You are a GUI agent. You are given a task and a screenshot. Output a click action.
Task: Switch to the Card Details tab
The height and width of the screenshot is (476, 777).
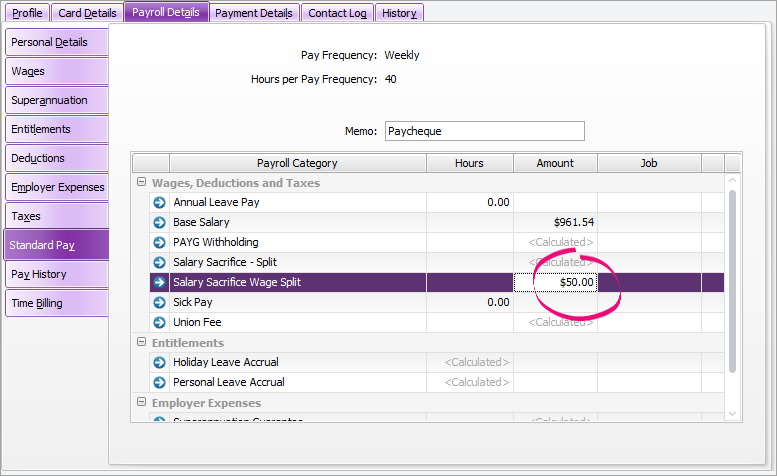tap(87, 13)
